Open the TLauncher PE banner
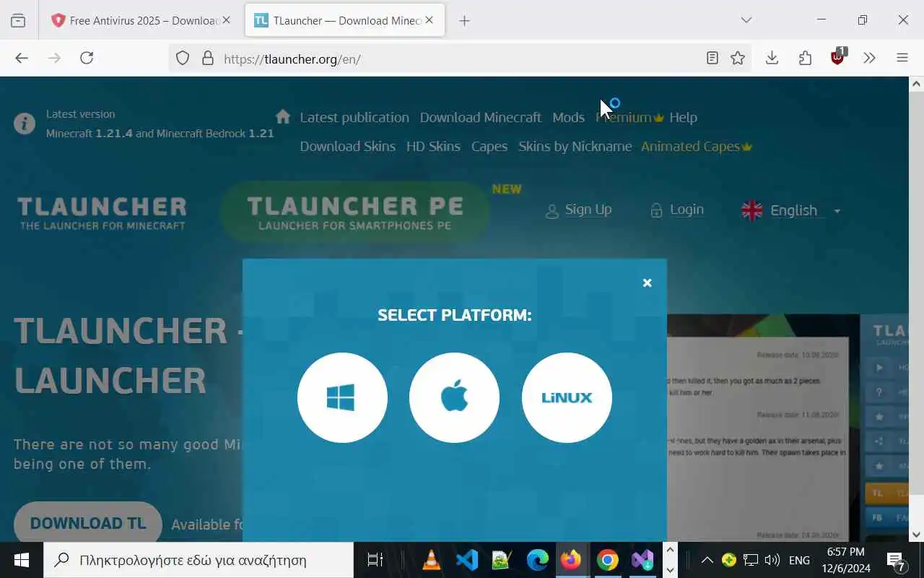Screen dimensions: 924x578 coord(355,212)
